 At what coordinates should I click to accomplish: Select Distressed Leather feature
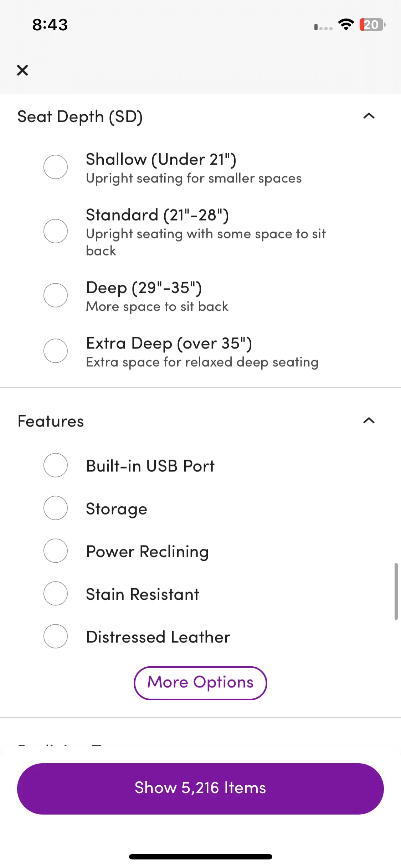click(x=56, y=636)
